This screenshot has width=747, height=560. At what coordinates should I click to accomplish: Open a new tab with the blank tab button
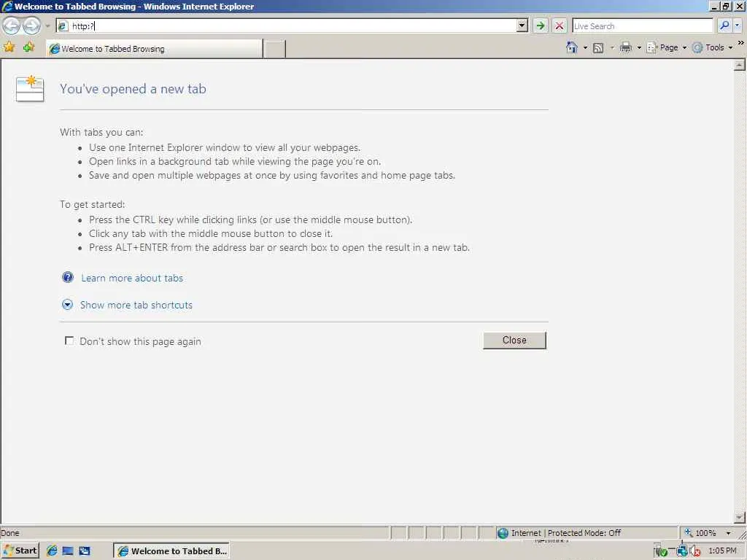coord(274,49)
